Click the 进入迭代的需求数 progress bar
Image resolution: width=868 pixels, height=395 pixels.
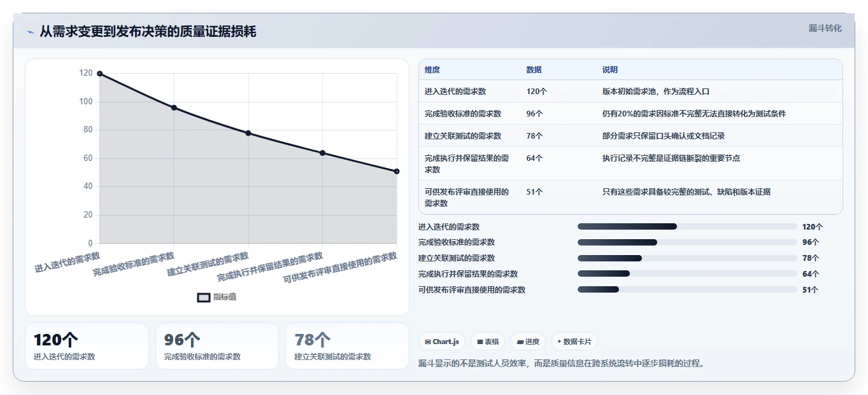point(687,226)
